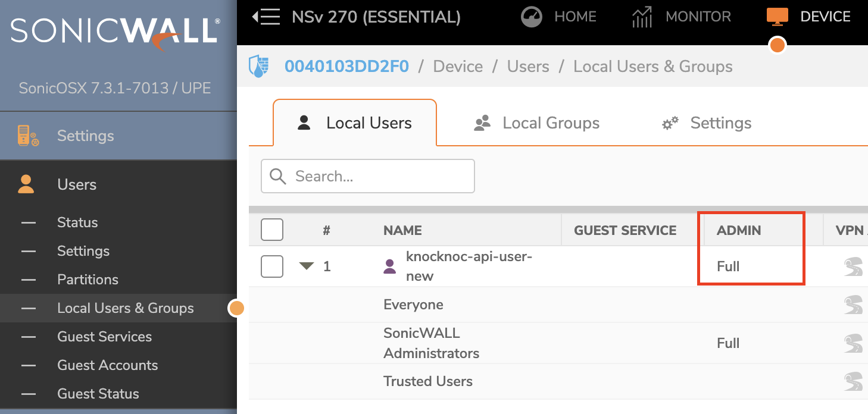Image resolution: width=868 pixels, height=414 pixels.
Task: Toggle the select-all checkbox in the table header
Action: pyautogui.click(x=272, y=230)
